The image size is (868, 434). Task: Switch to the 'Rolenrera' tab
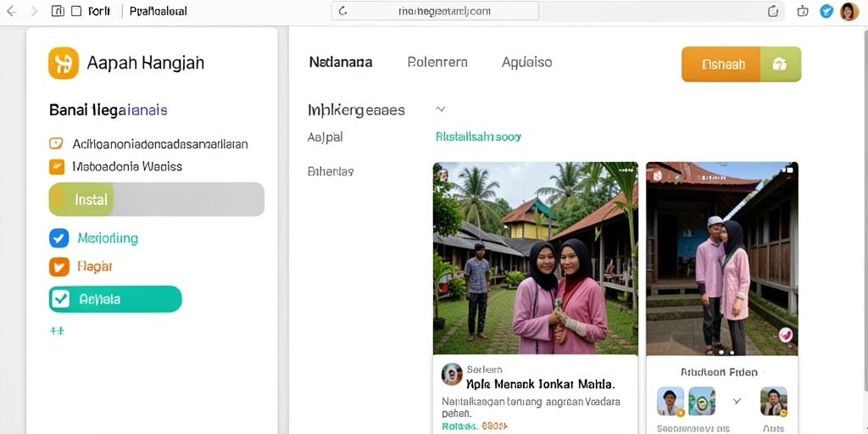(437, 62)
